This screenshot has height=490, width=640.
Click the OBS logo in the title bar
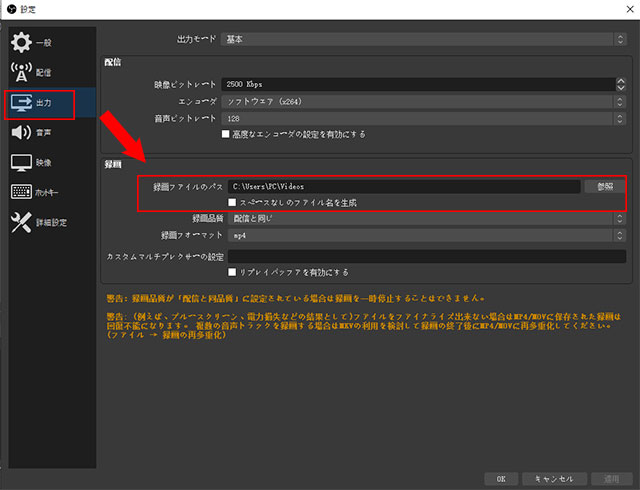click(9, 9)
